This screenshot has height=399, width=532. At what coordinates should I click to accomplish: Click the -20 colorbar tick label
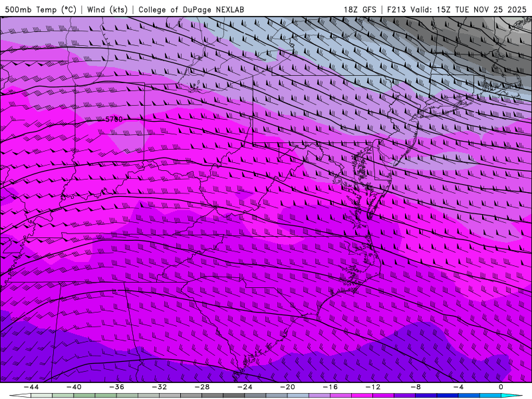[287, 387]
